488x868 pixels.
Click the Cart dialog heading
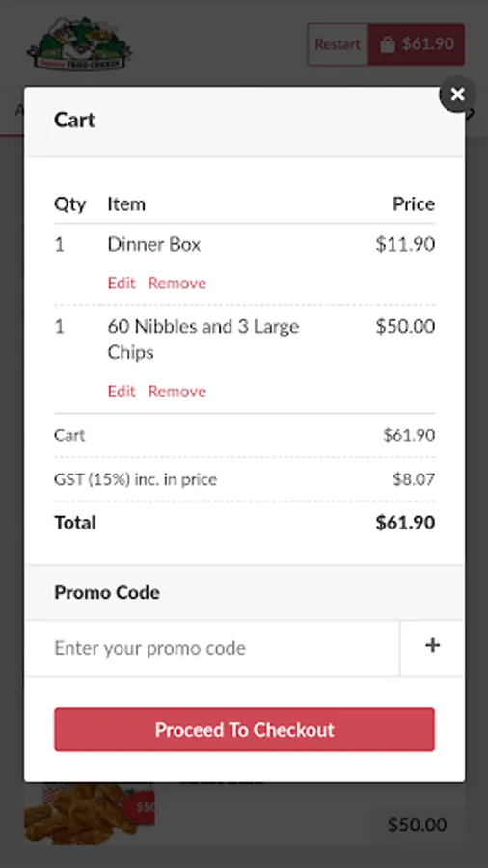coord(74,120)
